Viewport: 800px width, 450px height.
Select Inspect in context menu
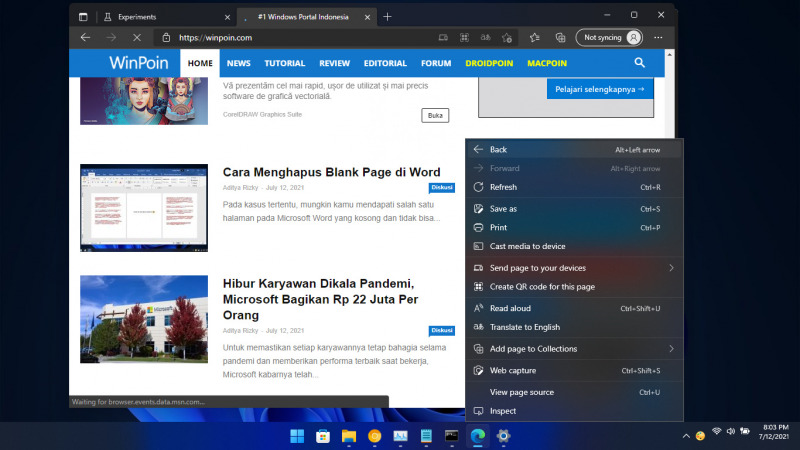[574, 411]
